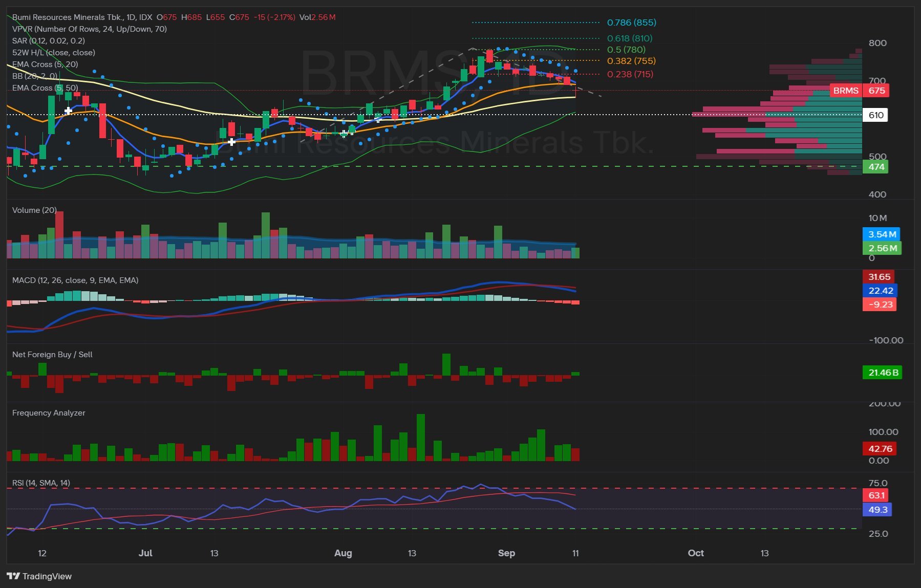Click the Jul label on time axis
The width and height of the screenshot is (921, 588).
coord(145,553)
